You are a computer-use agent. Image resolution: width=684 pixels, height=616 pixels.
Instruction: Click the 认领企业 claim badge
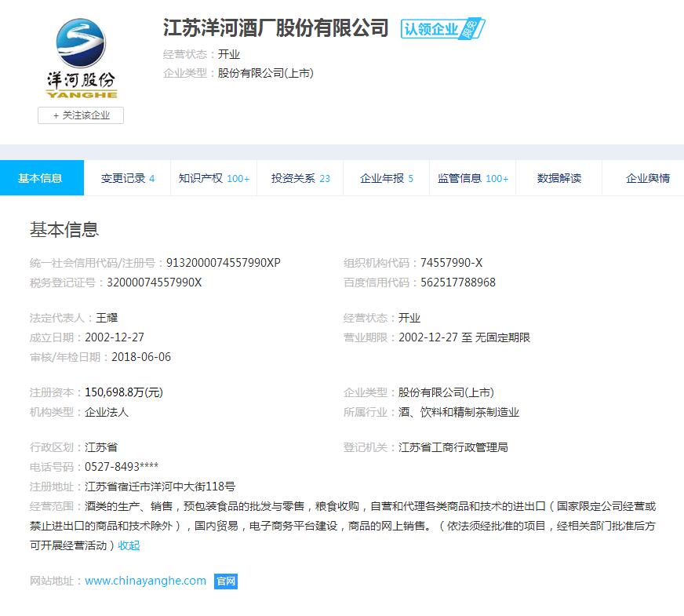coord(442,29)
